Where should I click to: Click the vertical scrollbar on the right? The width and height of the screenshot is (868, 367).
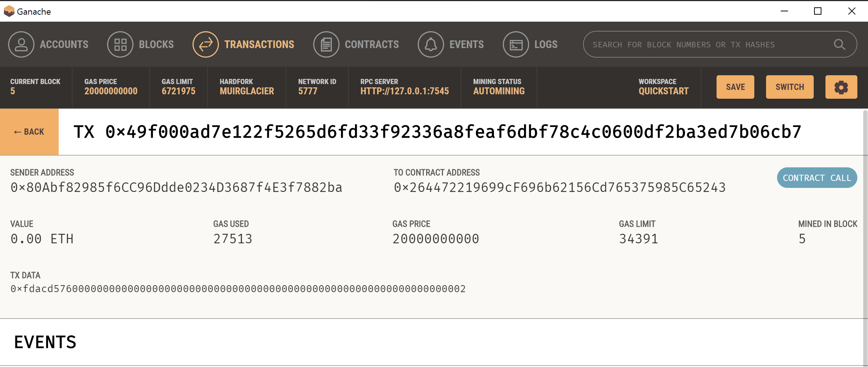[x=865, y=238]
